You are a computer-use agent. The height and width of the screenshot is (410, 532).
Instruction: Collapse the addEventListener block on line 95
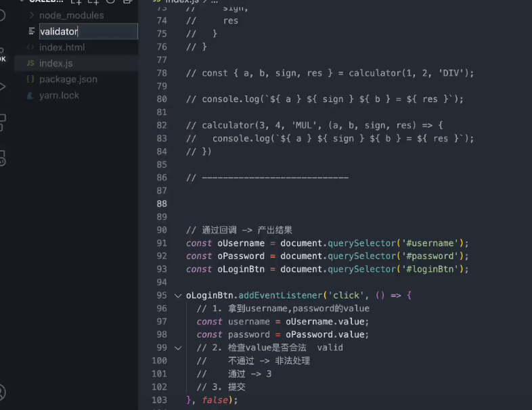pos(178,296)
